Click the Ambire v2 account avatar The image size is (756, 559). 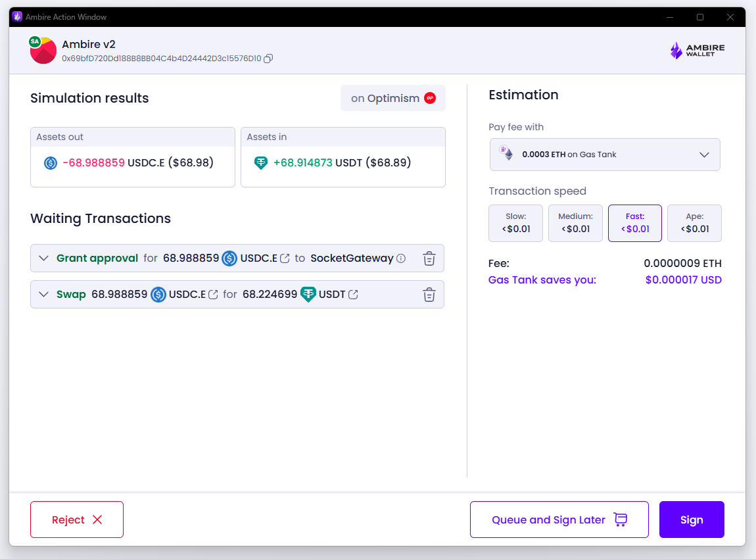click(x=43, y=50)
